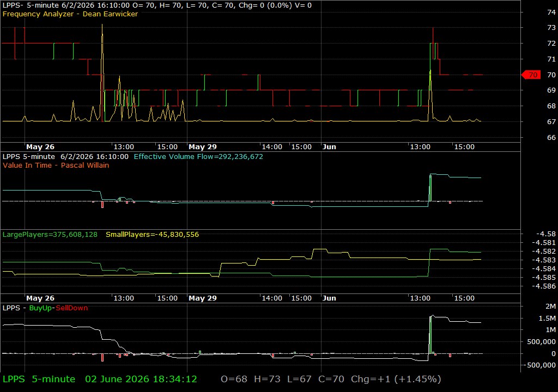Click the -4.58 scale value

pyautogui.click(x=545, y=234)
